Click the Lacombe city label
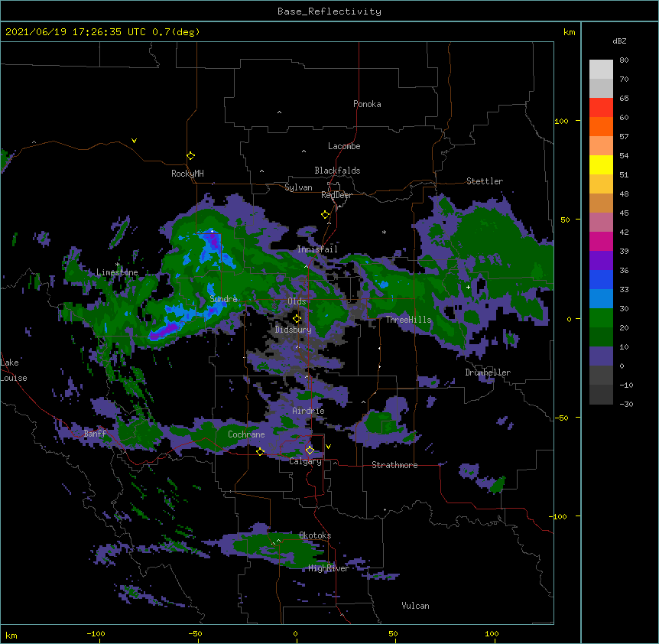The width and height of the screenshot is (659, 644). pos(344,146)
